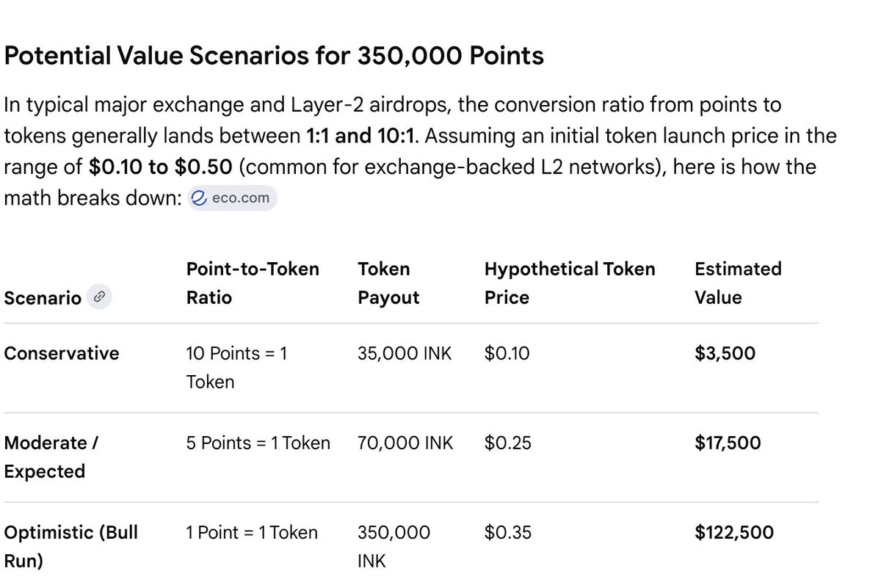Click the 5 Points = 1 Token cell
Viewport: 881px width, 588px height.
click(258, 443)
